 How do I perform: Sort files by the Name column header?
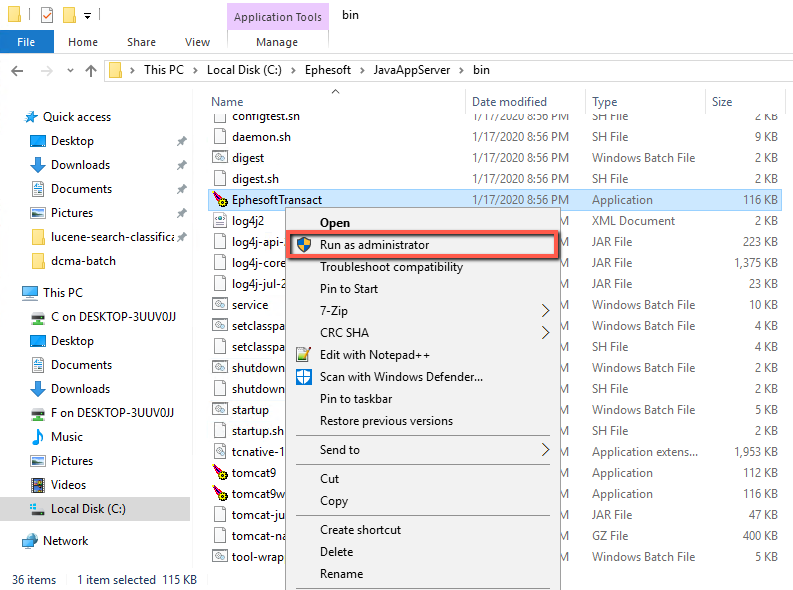click(227, 102)
